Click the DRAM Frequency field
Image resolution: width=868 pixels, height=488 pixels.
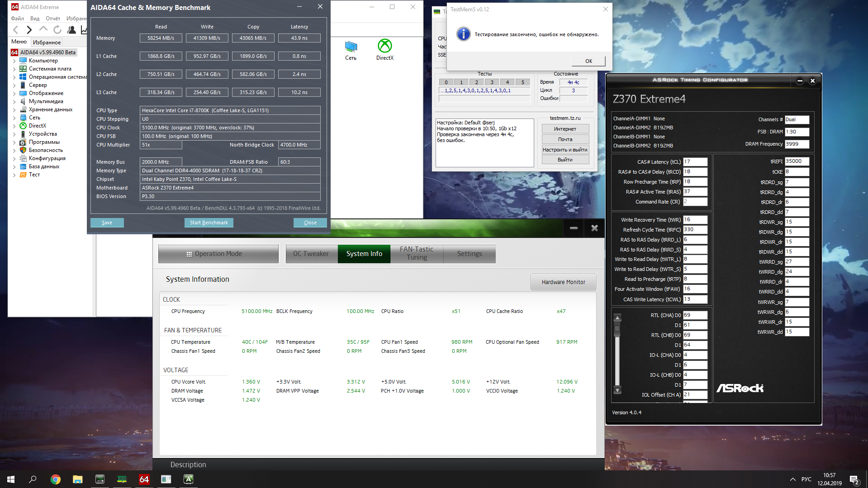click(x=797, y=144)
